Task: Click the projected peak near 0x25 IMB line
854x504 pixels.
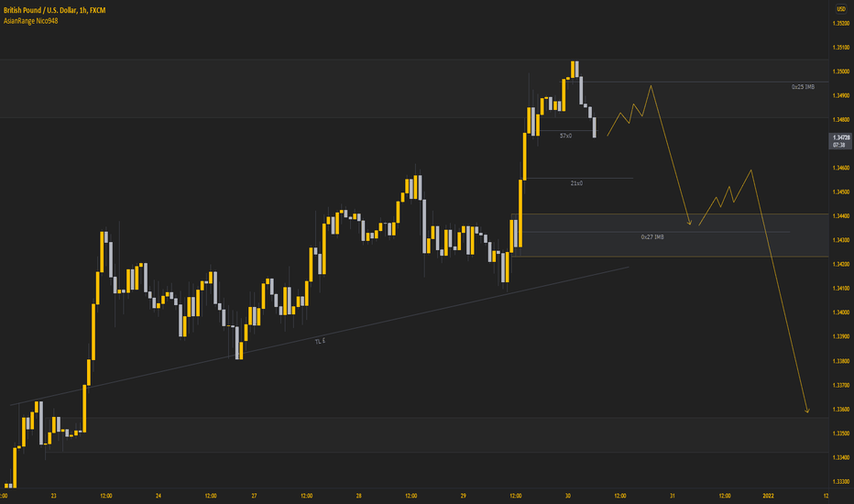Action: [x=651, y=85]
